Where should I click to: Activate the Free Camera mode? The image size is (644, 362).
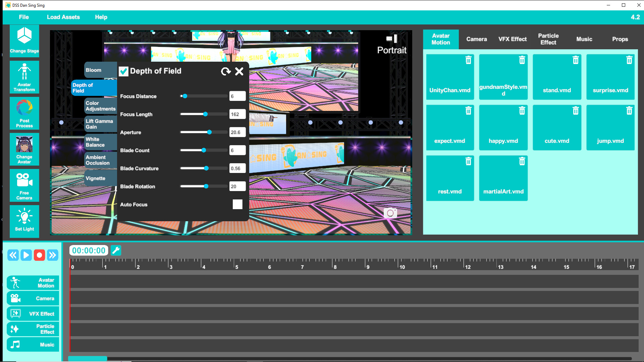[x=24, y=185]
